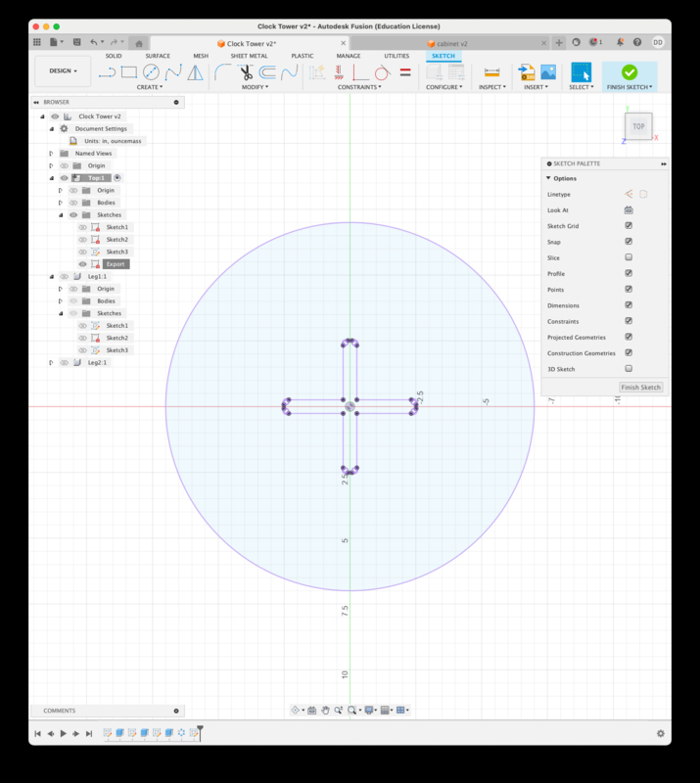Viewport: 700px width, 783px height.
Task: Toggle the Points checkbox
Action: [629, 289]
